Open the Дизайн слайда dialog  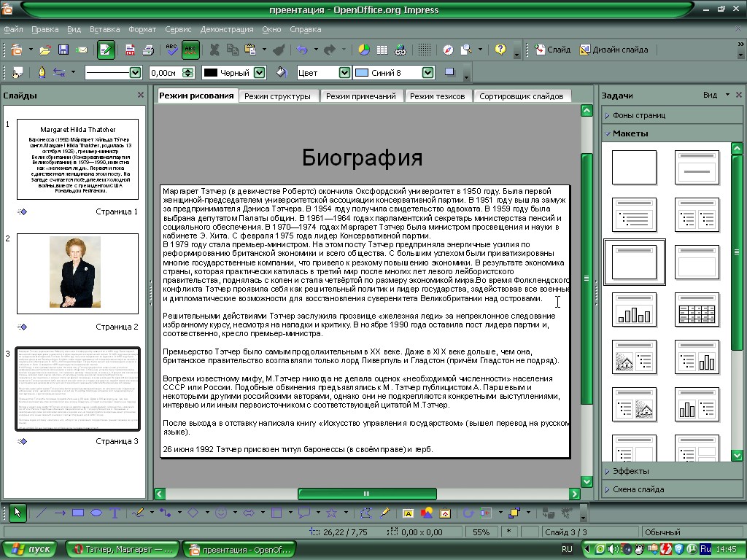coord(614,50)
